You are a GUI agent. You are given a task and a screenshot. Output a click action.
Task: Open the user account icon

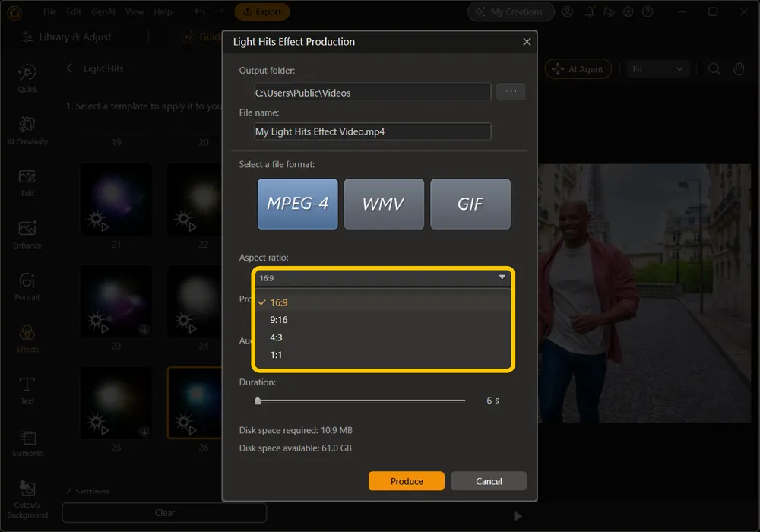(567, 11)
